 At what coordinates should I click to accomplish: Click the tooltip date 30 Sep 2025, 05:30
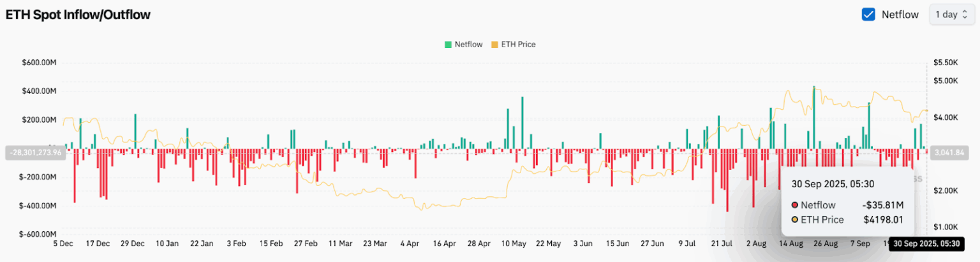point(833,184)
